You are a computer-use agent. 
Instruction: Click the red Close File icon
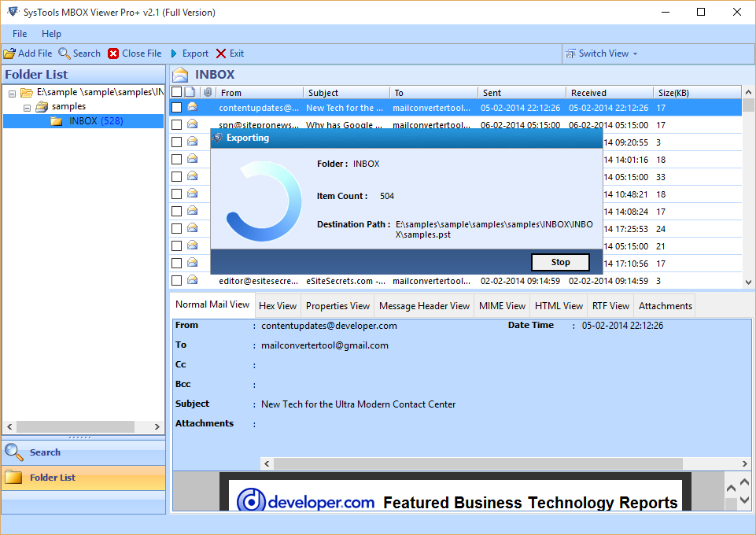(113, 53)
